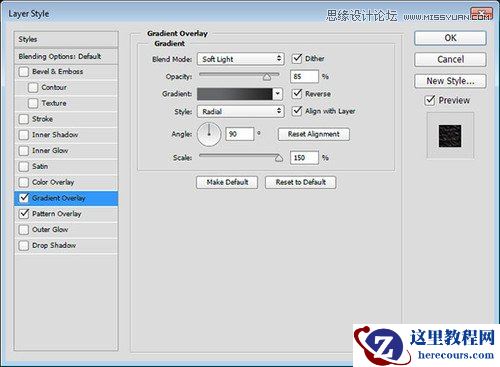Click the Scale slider handle

tap(279, 158)
